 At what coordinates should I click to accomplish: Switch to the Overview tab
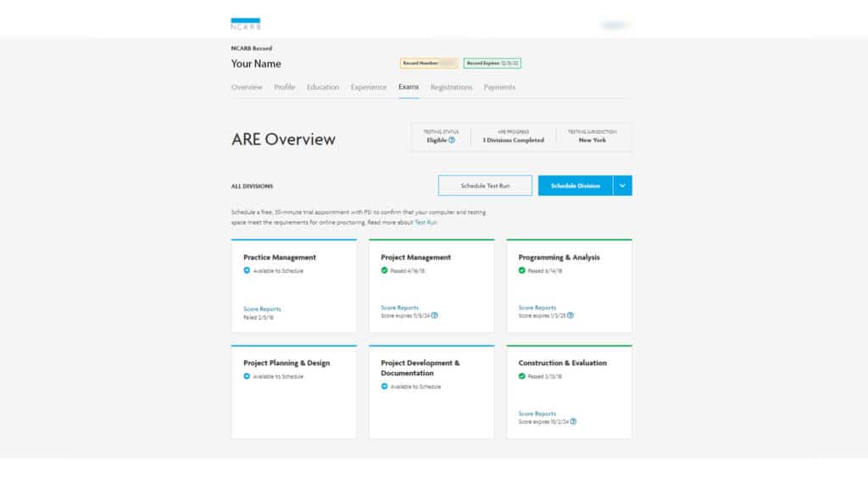coord(247,87)
